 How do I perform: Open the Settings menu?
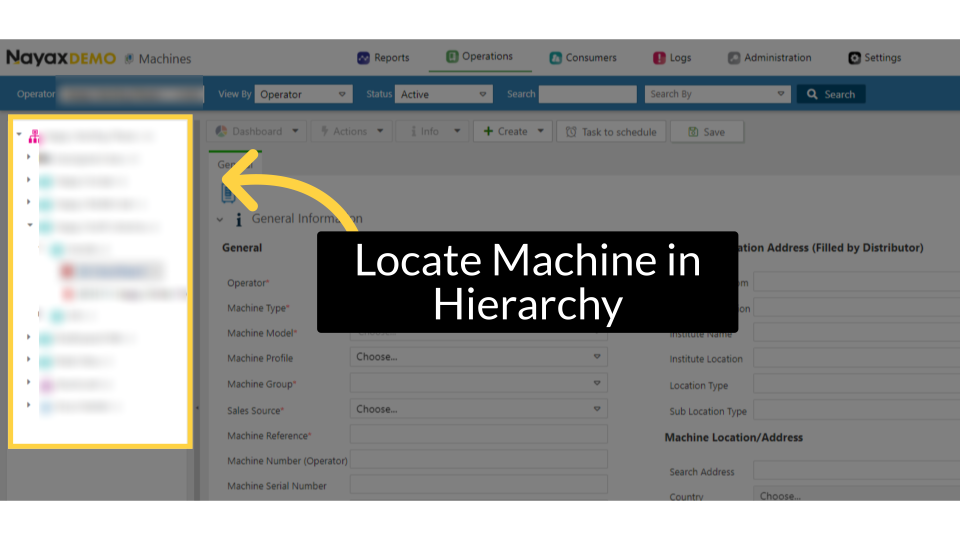[875, 58]
